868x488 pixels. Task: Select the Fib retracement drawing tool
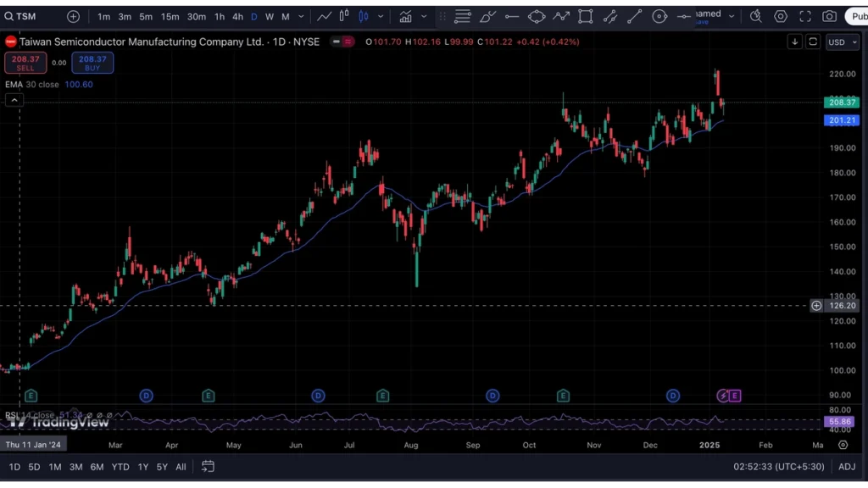pos(462,17)
